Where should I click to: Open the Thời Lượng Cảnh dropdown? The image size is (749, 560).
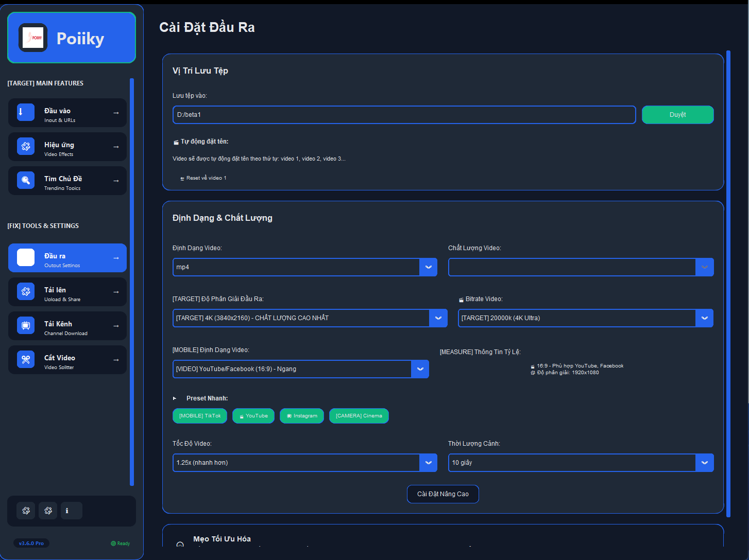point(581,463)
